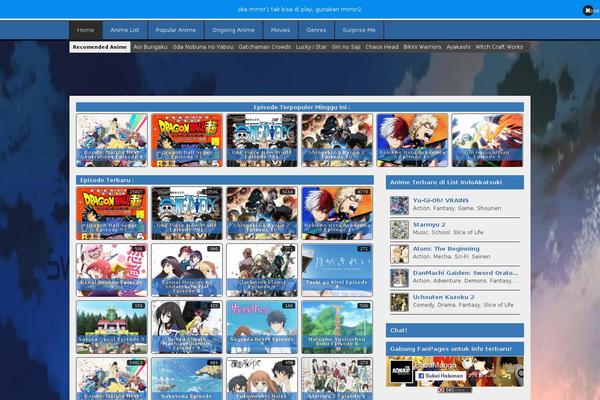Click Sukai Halaman Facebook like button
The image size is (600, 400).
pyautogui.click(x=440, y=376)
